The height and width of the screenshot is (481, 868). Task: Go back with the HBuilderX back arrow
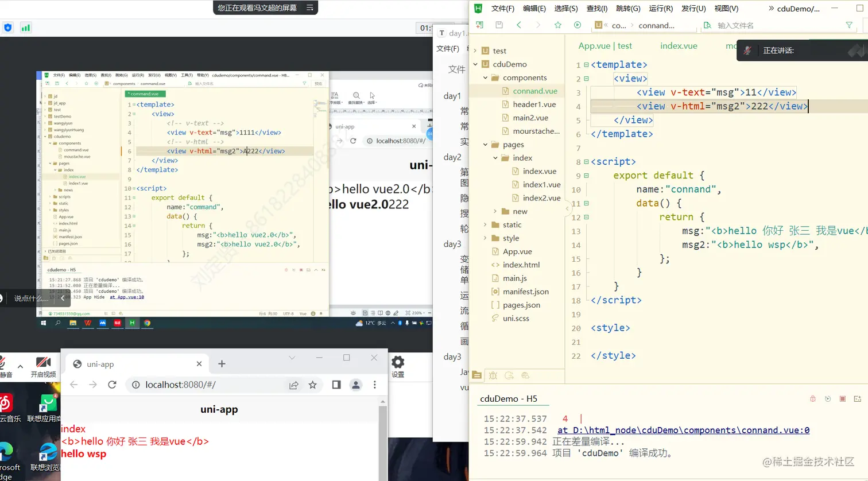[x=518, y=25]
